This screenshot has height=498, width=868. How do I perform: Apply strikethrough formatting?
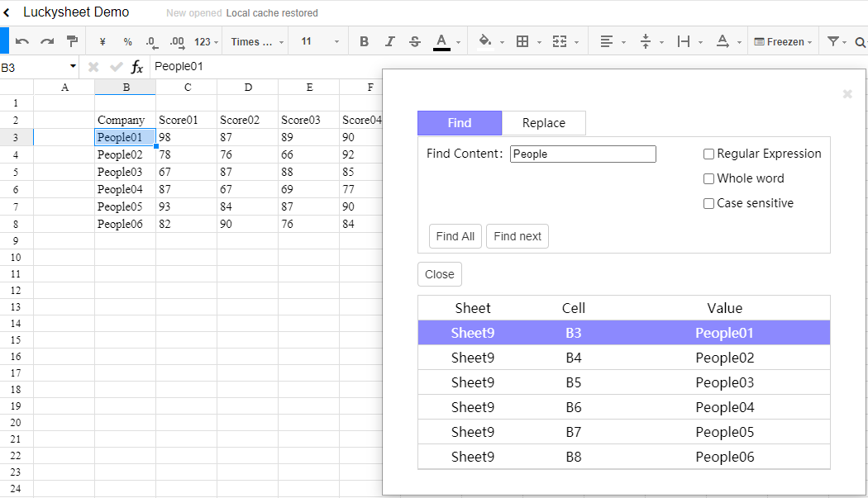[414, 40]
